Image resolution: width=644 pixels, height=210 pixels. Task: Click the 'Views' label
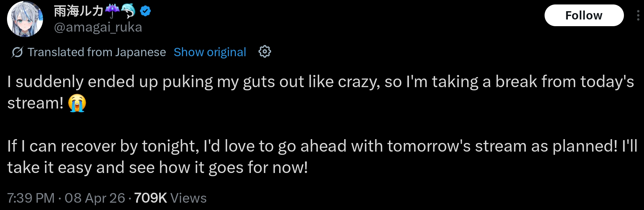click(x=189, y=198)
